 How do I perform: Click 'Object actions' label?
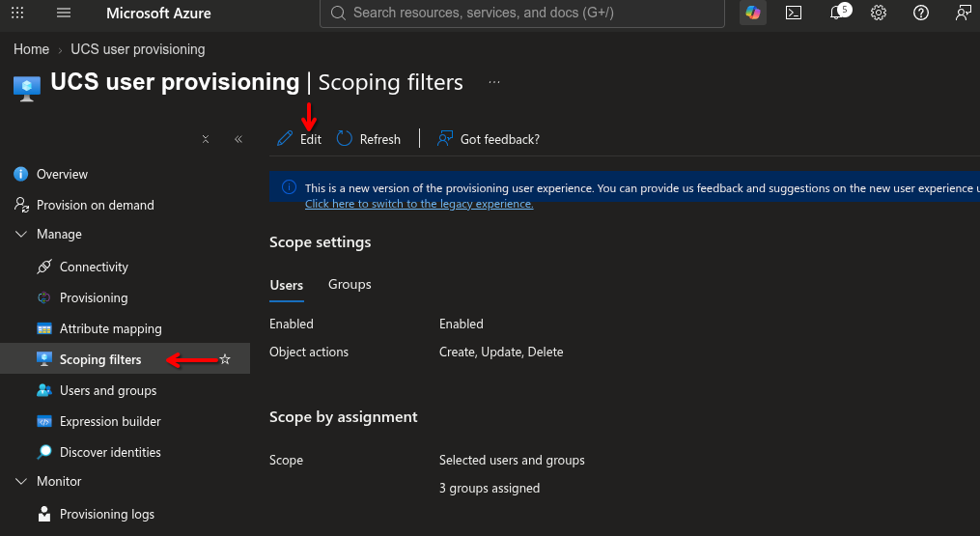[309, 352]
